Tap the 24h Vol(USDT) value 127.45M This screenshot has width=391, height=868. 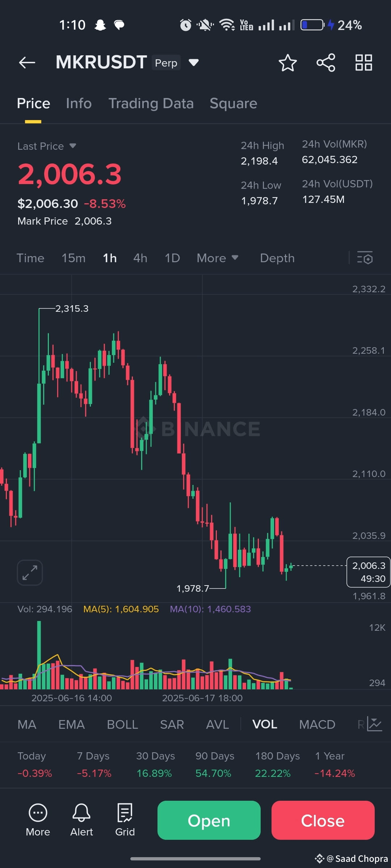click(x=323, y=199)
